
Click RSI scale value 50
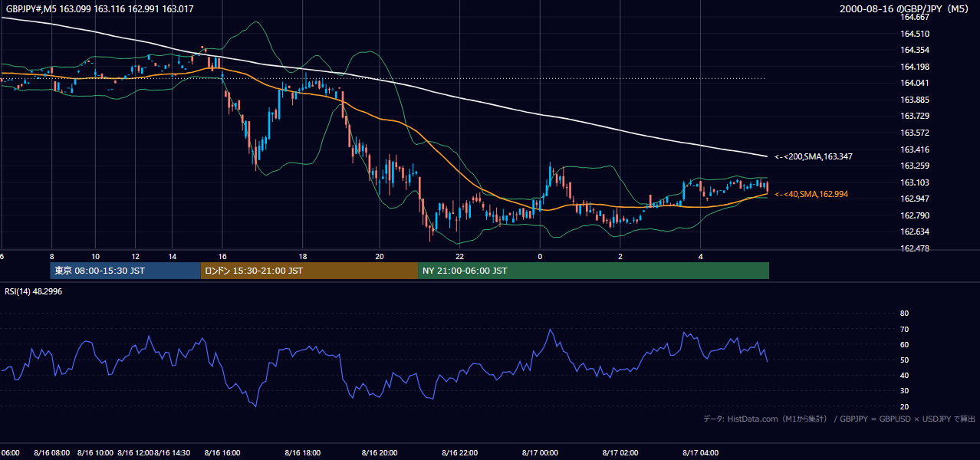[904, 360]
